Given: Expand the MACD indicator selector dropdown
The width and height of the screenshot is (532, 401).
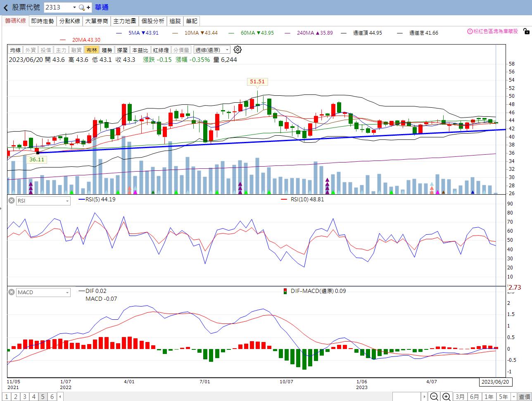Looking at the screenshot, I should tap(43, 292).
